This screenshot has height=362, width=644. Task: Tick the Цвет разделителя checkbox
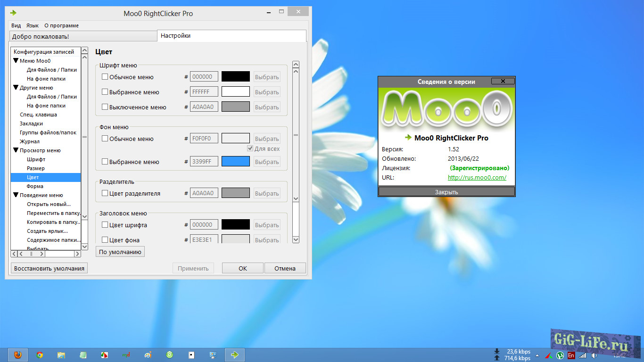click(105, 193)
